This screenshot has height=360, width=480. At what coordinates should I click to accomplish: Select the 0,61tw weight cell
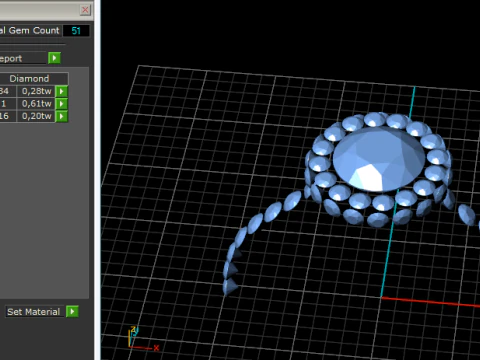(36, 104)
